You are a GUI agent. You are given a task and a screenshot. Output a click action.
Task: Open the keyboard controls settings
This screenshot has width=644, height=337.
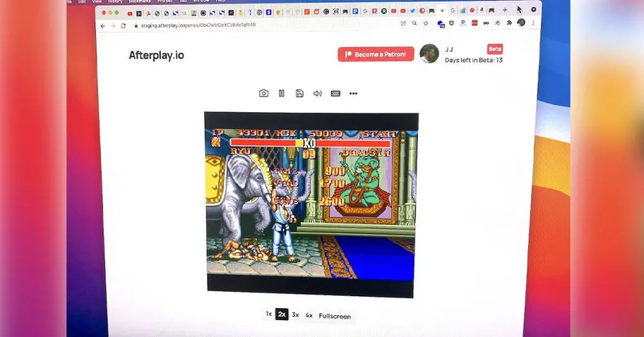point(336,93)
